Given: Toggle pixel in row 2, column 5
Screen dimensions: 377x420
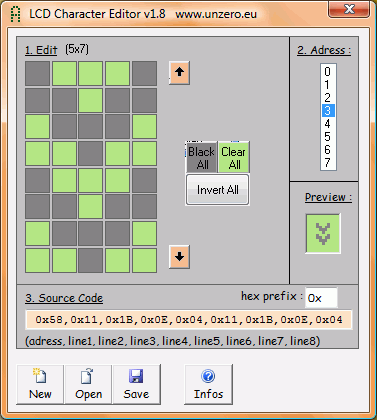Looking at the screenshot, I should tap(144, 100).
